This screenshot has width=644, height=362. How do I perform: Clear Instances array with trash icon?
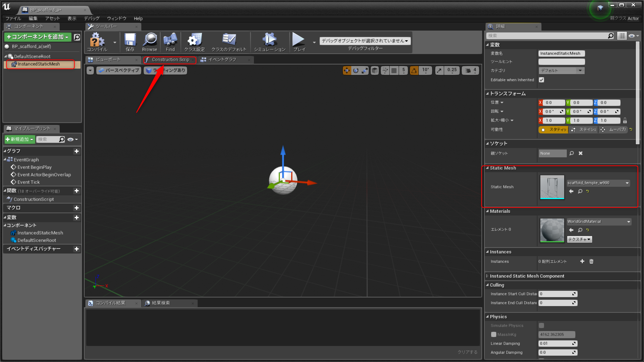coord(591,261)
